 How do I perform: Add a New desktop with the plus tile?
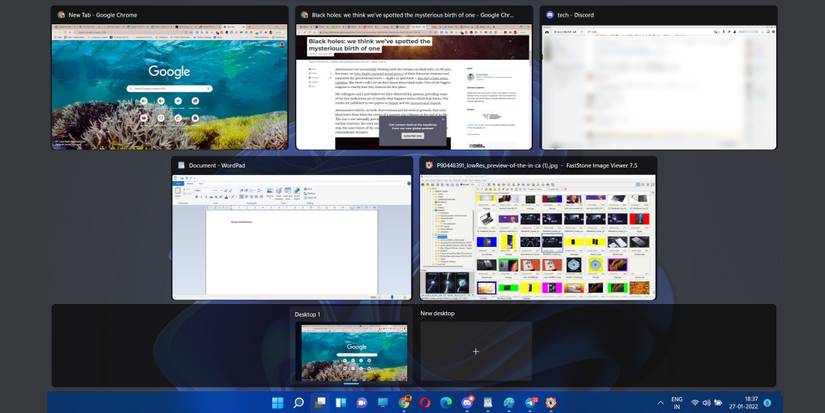[476, 351]
